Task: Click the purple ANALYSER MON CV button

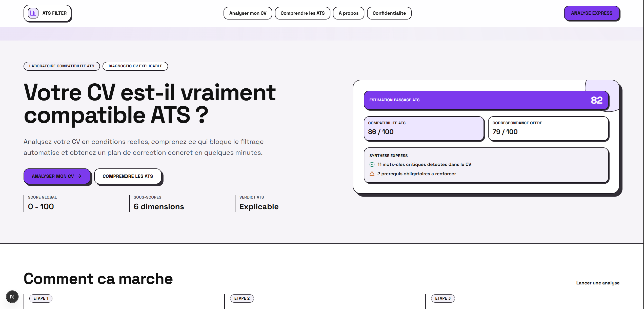Action: (x=57, y=176)
